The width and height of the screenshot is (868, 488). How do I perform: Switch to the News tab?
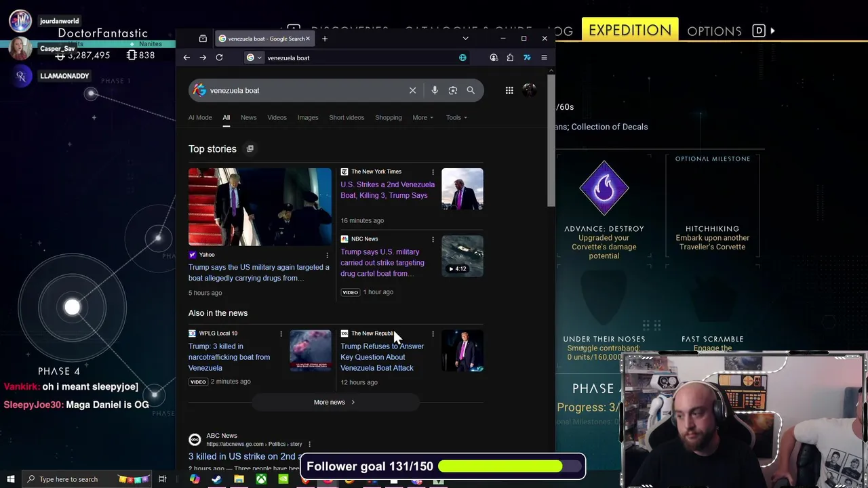(249, 117)
